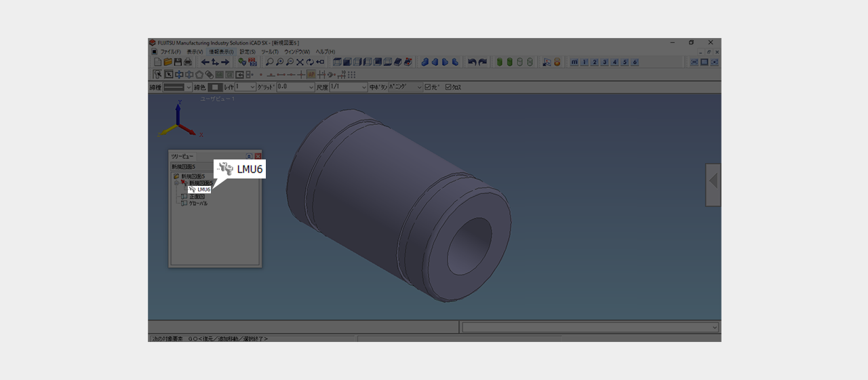Toggle the highlighted AP snap button
This screenshot has width=868, height=380.
pyautogui.click(x=311, y=75)
